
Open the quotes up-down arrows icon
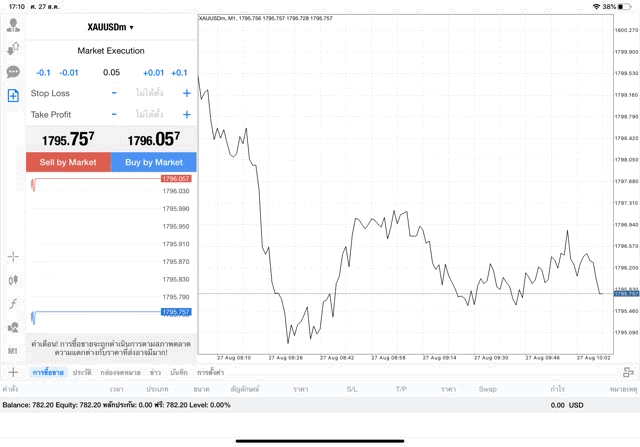13,48
